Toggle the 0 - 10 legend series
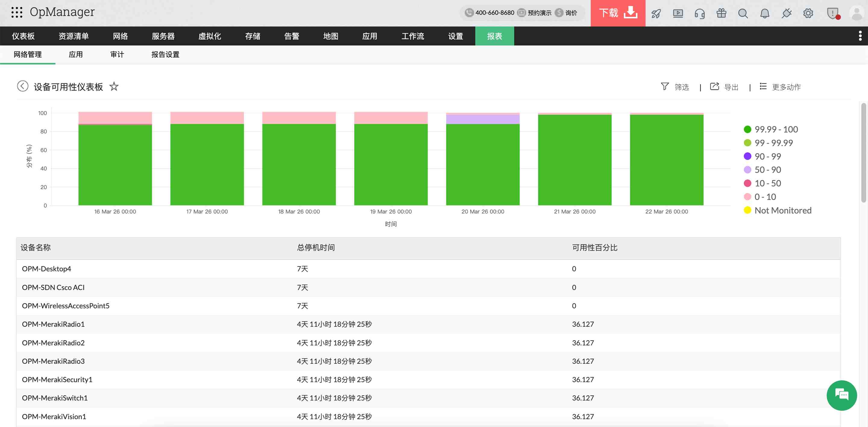Screen dimensions: 868x427 (765, 197)
